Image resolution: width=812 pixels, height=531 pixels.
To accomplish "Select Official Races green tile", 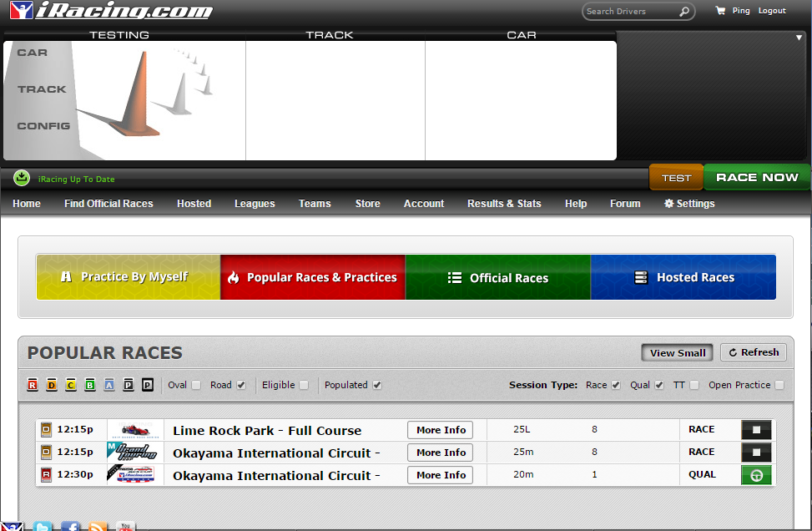I will (x=497, y=277).
